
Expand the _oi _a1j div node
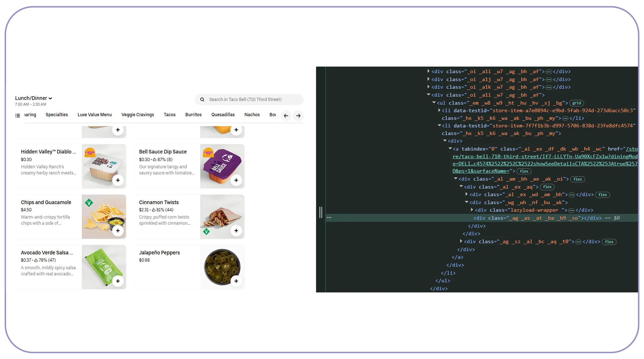click(x=428, y=79)
